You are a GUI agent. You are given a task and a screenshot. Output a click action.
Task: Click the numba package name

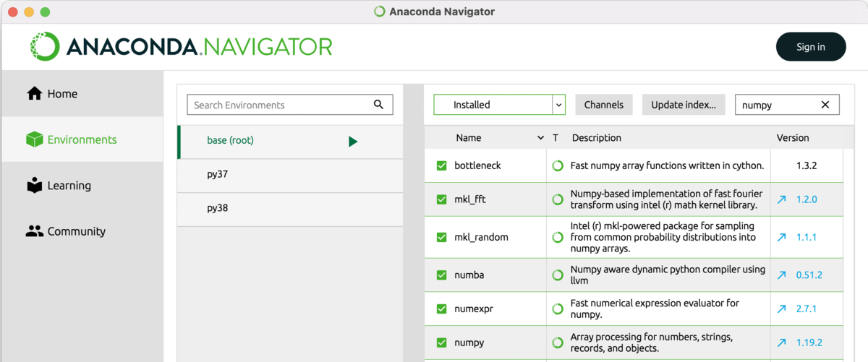(469, 275)
